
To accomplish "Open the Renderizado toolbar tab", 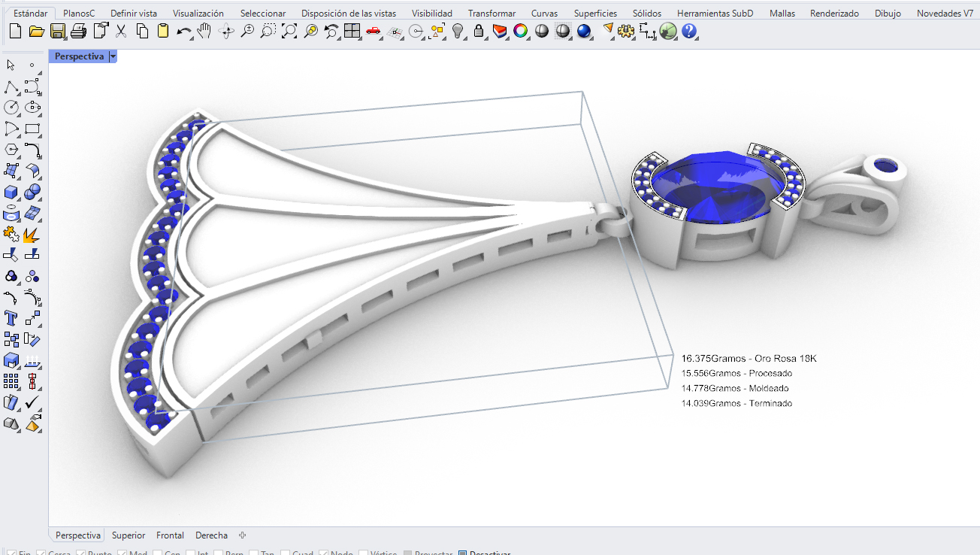I will coord(834,14).
